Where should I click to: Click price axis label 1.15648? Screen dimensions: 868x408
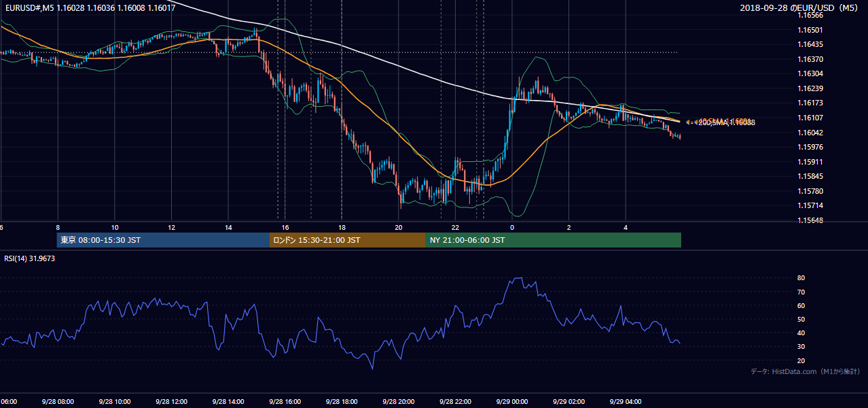point(810,220)
